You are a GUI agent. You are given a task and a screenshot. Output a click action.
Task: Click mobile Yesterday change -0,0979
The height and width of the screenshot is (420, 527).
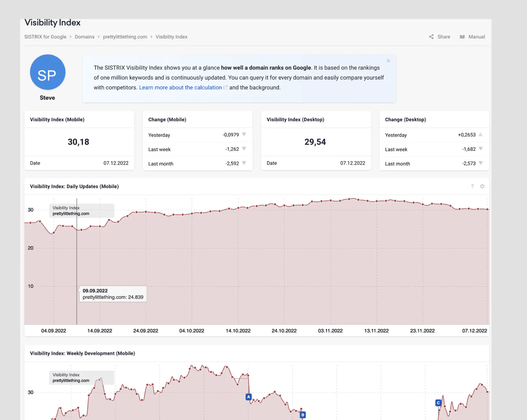231,135
